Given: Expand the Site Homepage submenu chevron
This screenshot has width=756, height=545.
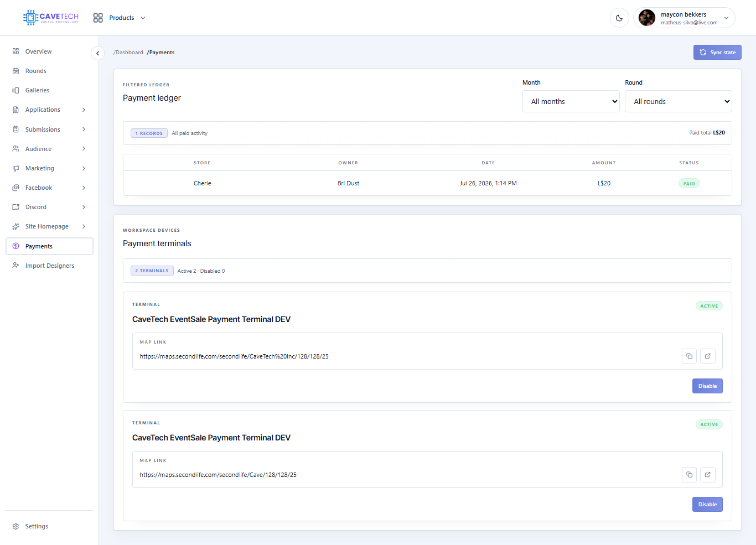Looking at the screenshot, I should click(84, 226).
